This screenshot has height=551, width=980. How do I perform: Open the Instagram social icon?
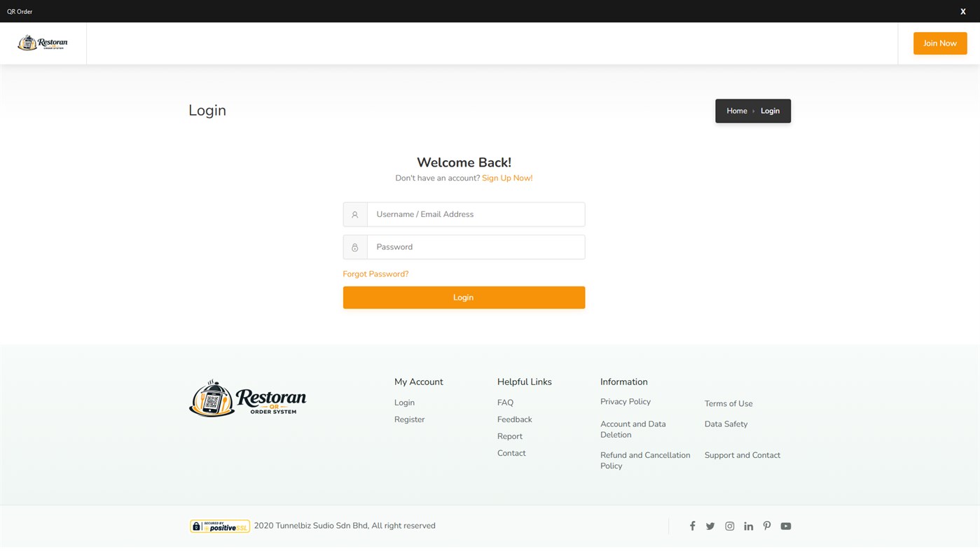(x=729, y=526)
